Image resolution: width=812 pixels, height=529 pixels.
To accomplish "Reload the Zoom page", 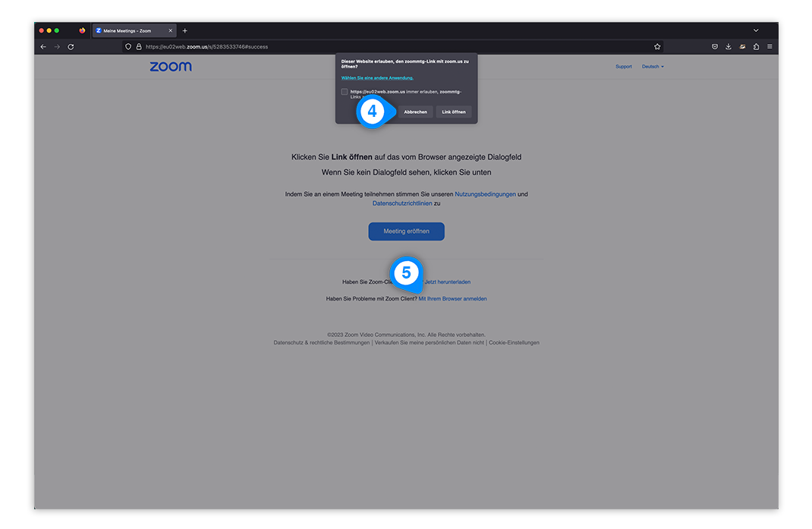I will (71, 46).
